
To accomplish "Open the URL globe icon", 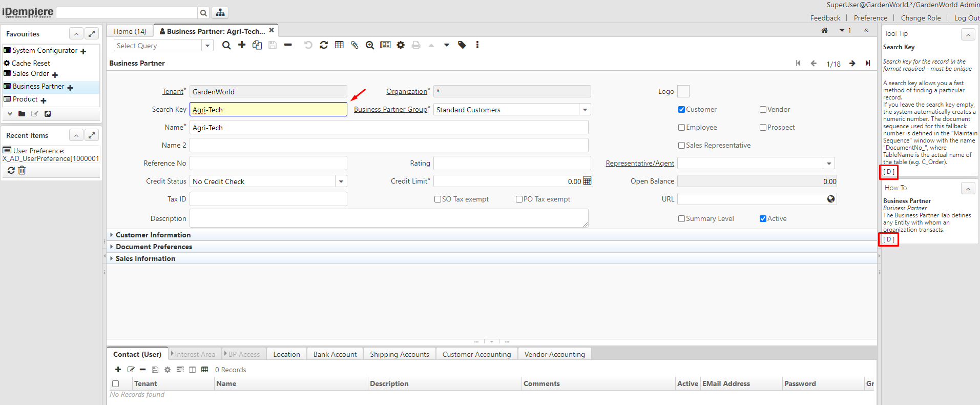I will coord(831,199).
